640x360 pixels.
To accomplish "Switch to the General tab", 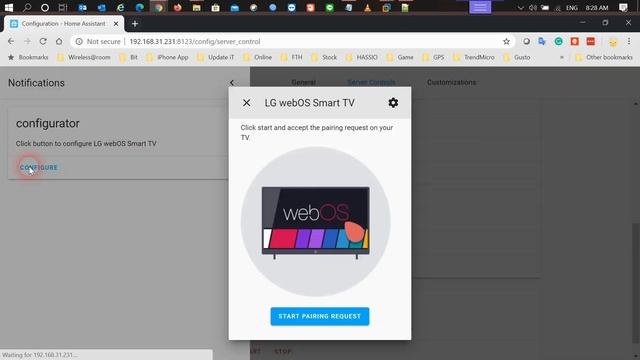I will click(x=303, y=82).
